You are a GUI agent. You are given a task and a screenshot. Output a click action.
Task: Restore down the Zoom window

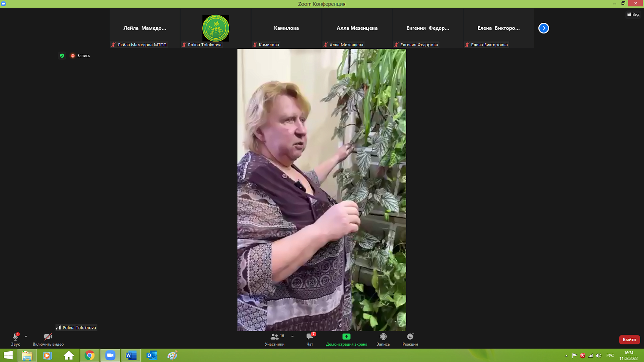pos(623,3)
